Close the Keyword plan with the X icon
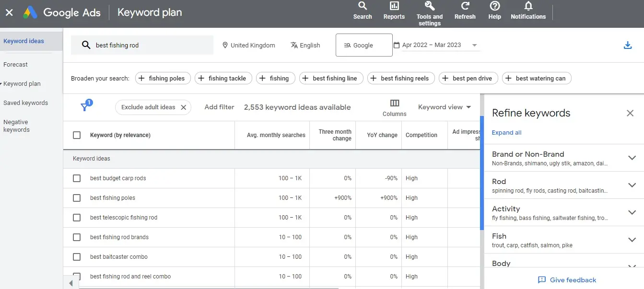The height and width of the screenshot is (289, 644). (x=9, y=13)
